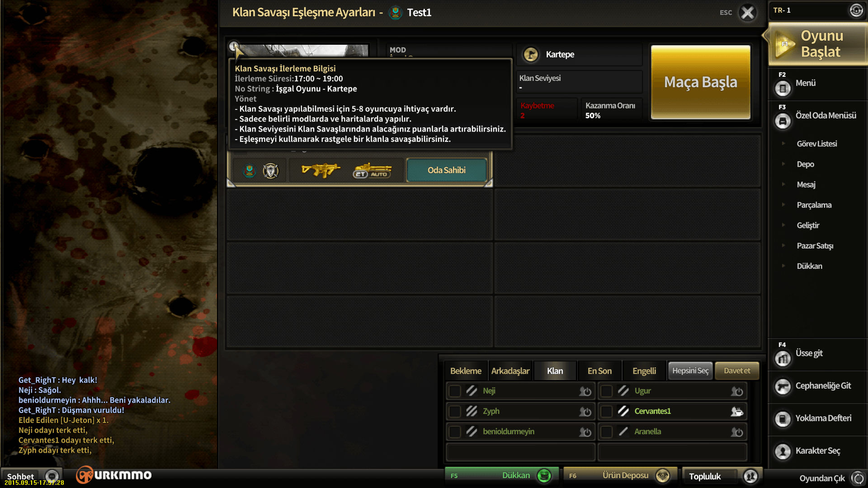The image size is (868, 488).
Task: Tick the checkbox next to benioldurmeyin
Action: [454, 432]
